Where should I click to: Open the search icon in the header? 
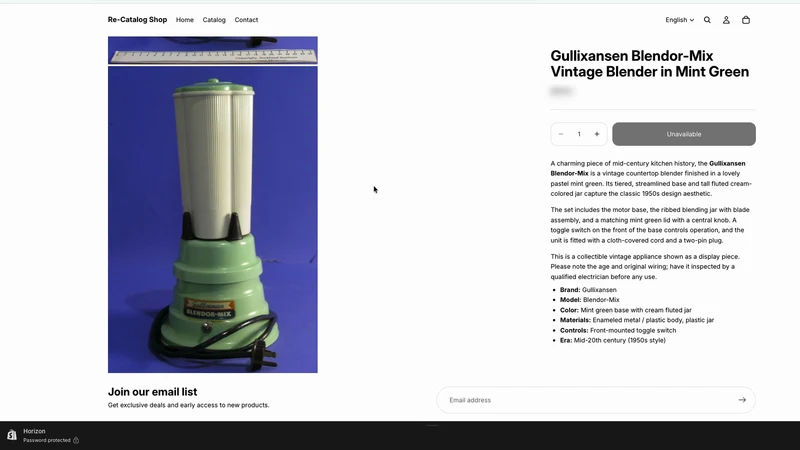click(707, 20)
